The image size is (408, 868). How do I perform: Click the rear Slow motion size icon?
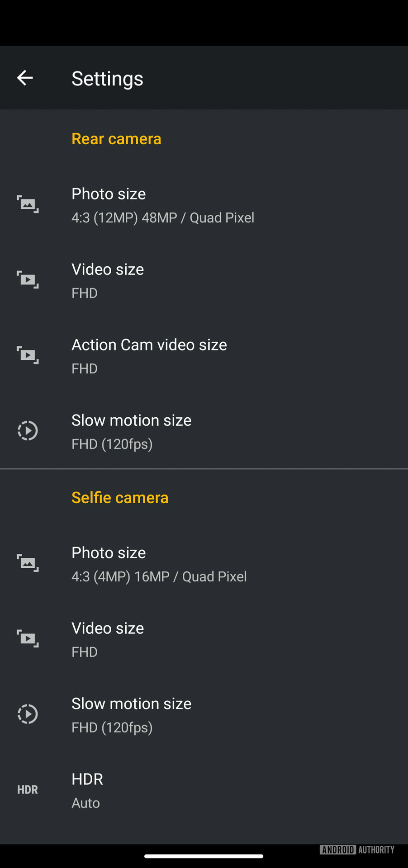coord(28,431)
